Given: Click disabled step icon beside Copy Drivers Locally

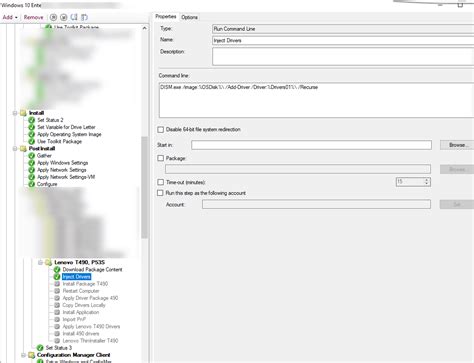Looking at the screenshot, I should (x=57, y=305).
